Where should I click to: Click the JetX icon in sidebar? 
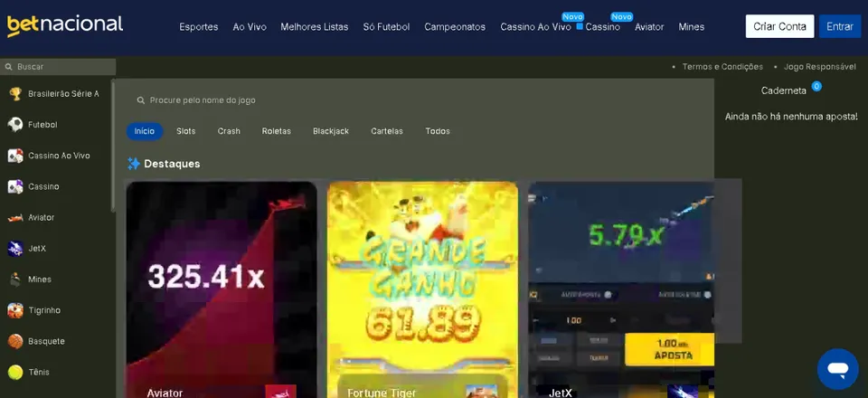15,249
